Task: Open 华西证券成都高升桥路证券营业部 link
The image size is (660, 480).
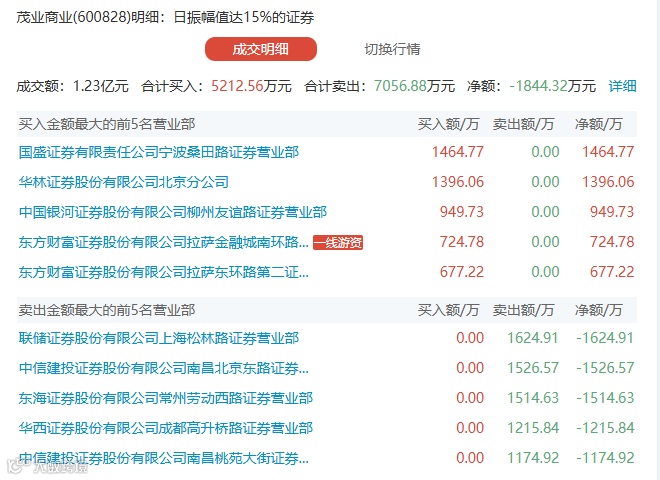Action: coord(166,428)
